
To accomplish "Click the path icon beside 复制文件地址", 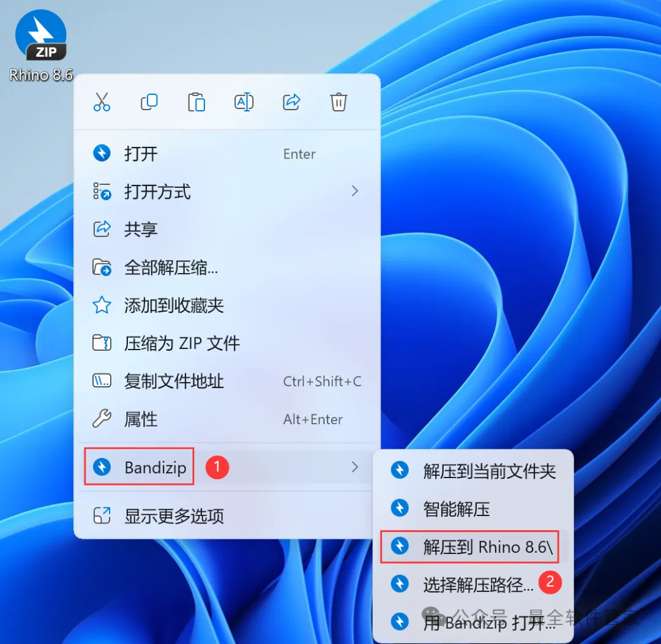I will [102, 381].
